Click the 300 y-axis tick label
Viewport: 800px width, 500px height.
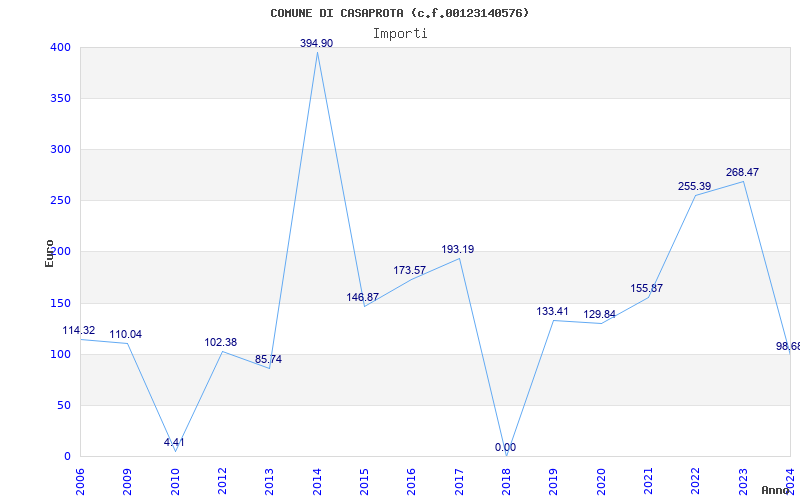click(x=60, y=149)
